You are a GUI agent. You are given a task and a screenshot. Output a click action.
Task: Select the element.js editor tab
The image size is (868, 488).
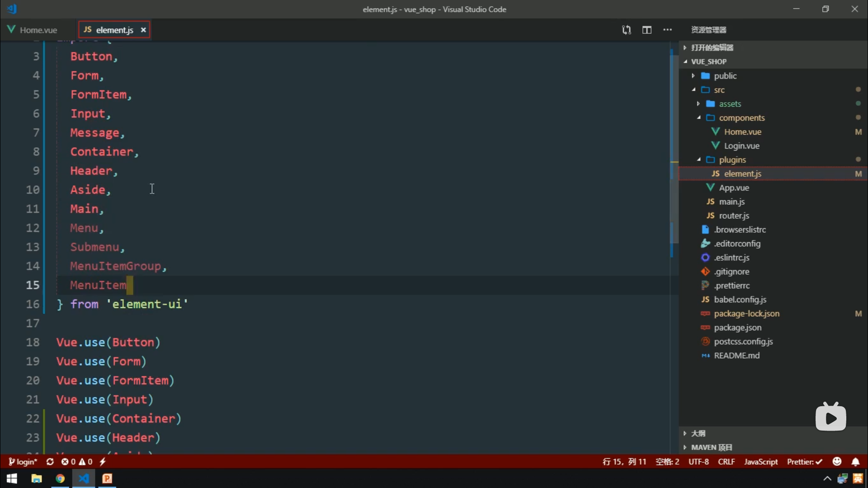114,30
